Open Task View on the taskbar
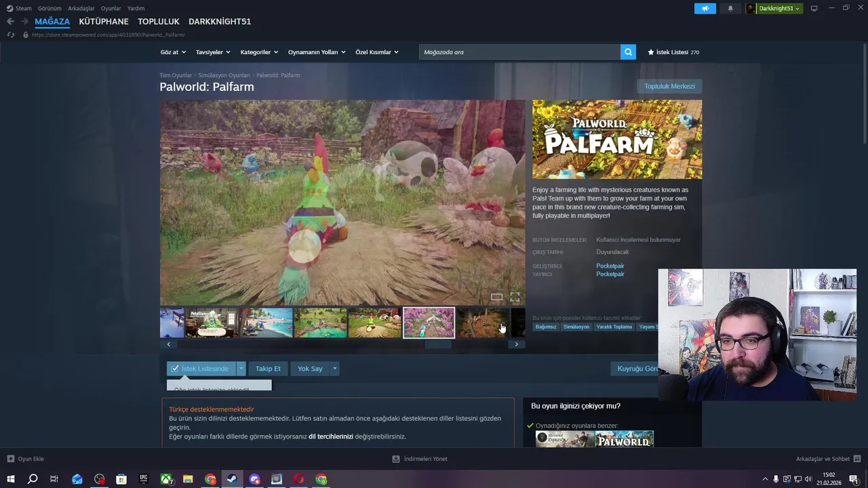The width and height of the screenshot is (868, 488). 54,479
